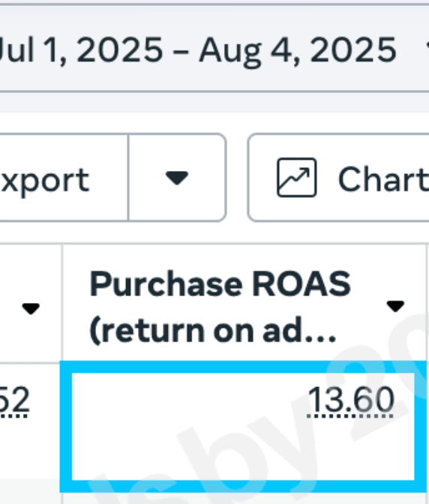Open the column menu for the previous column
Viewport: 429px width, 504px height.
[x=31, y=308]
